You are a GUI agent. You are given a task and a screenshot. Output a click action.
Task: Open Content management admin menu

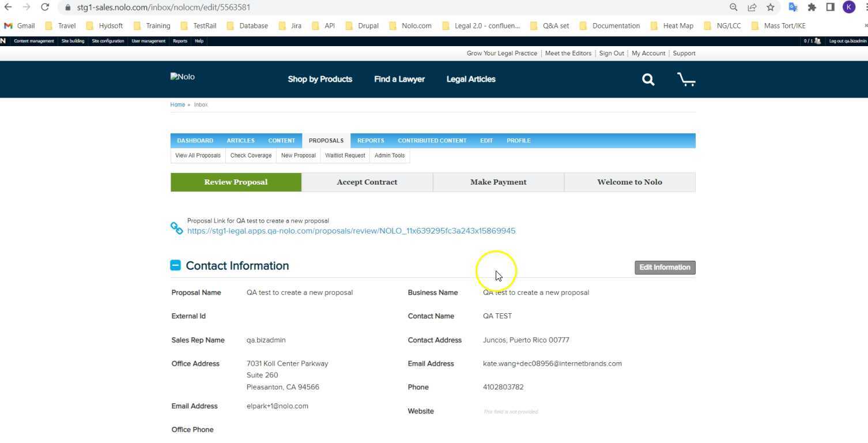(x=34, y=41)
